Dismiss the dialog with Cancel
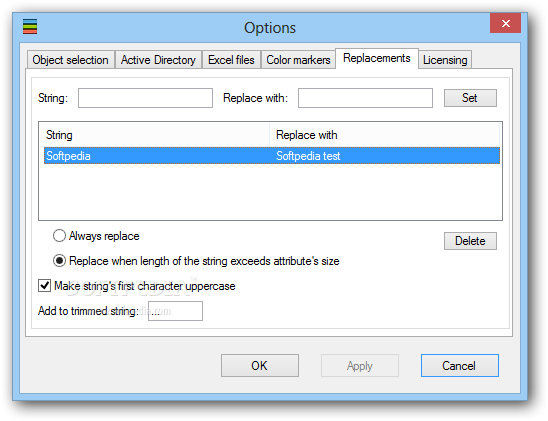This screenshot has height=421, width=548. pos(460,365)
